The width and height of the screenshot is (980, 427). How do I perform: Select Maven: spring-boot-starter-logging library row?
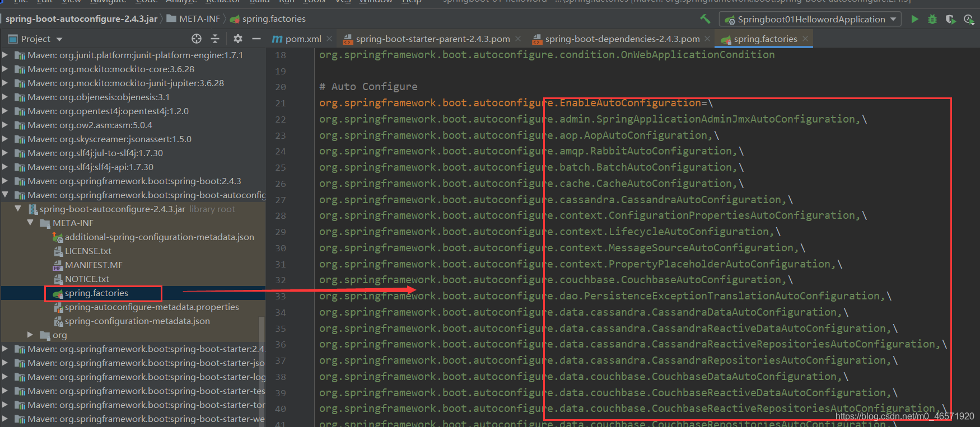[133, 377]
